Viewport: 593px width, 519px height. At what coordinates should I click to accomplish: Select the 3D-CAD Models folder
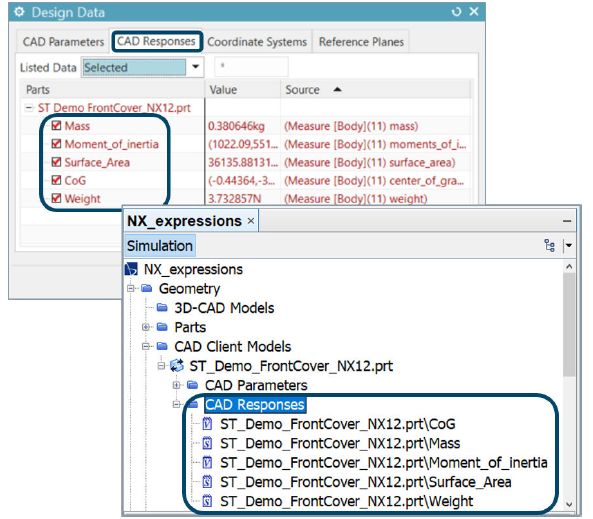tap(224, 308)
